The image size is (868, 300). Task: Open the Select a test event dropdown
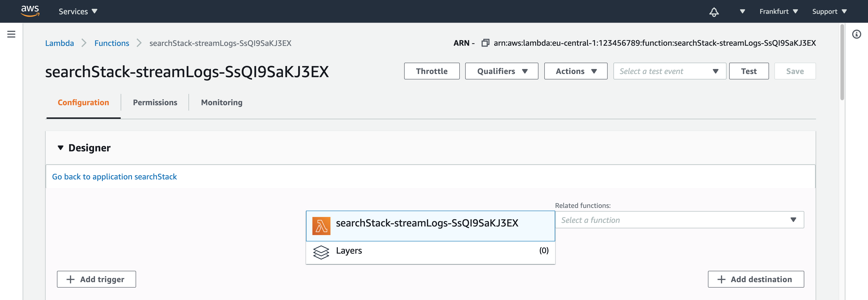pyautogui.click(x=669, y=71)
